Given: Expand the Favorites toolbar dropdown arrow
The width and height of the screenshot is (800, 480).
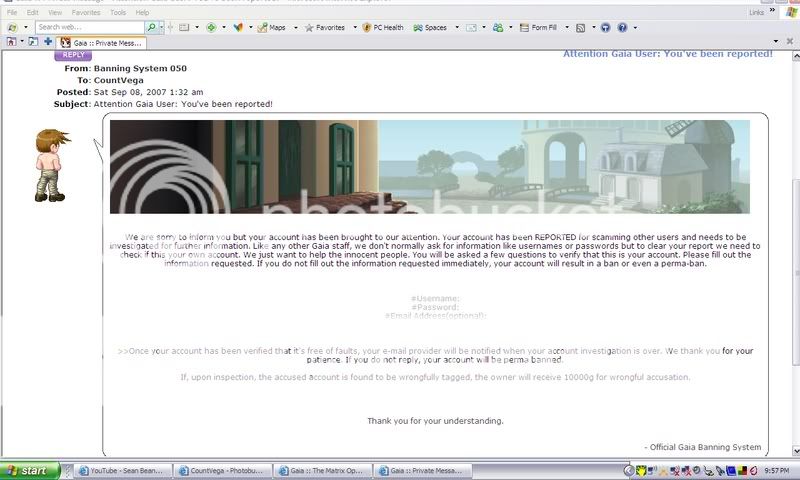Looking at the screenshot, I should [355, 28].
